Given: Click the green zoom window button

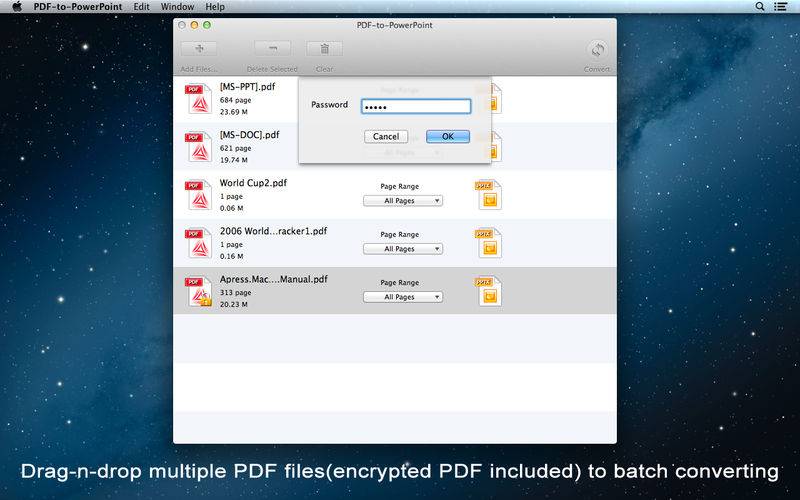Looking at the screenshot, I should tap(207, 25).
